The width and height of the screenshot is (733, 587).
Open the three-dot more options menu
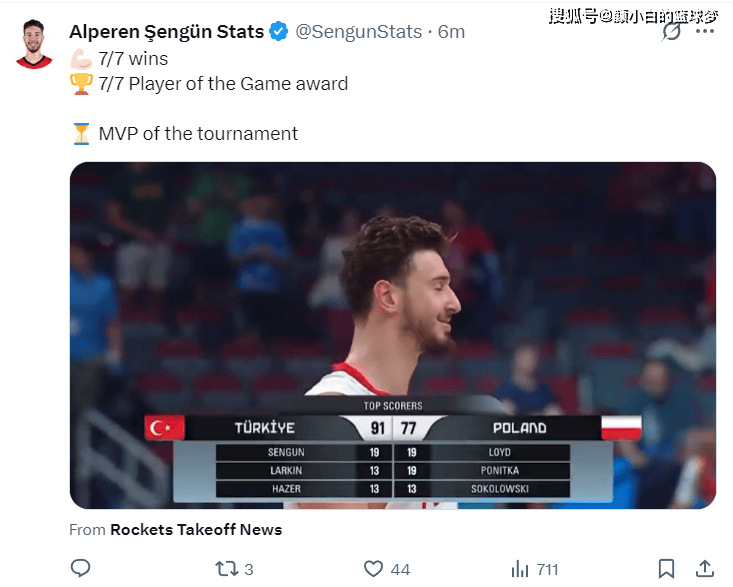[704, 31]
